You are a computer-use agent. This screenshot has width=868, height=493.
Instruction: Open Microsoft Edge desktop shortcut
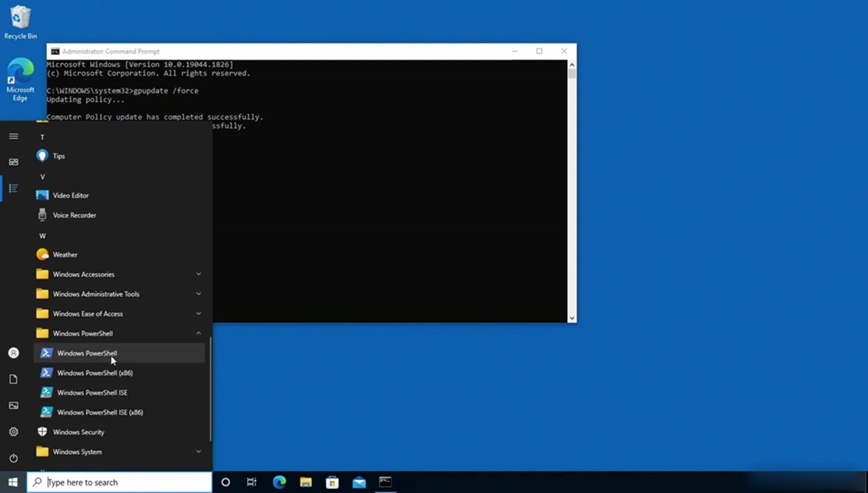20,80
